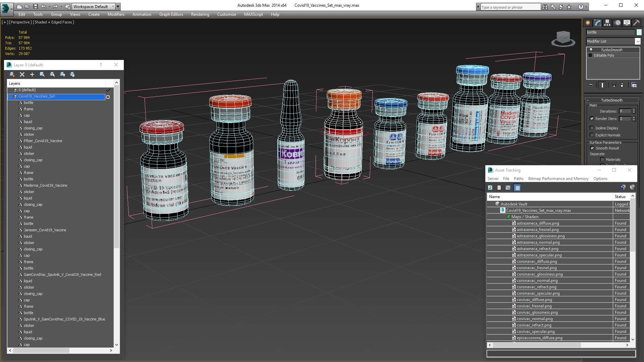Image resolution: width=644 pixels, height=362 pixels.
Task: Select Pfizer_Covid19_Vaccine in layer list
Action: pos(43,141)
